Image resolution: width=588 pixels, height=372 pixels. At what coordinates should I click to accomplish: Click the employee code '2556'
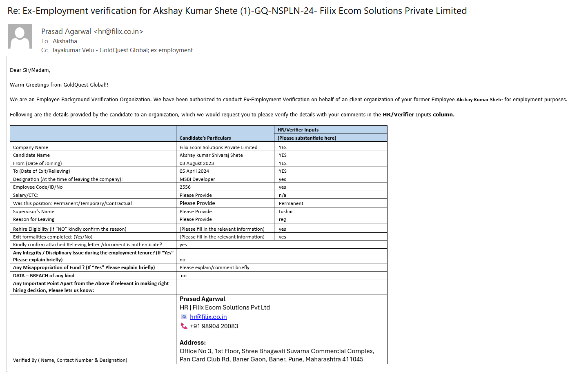click(185, 187)
